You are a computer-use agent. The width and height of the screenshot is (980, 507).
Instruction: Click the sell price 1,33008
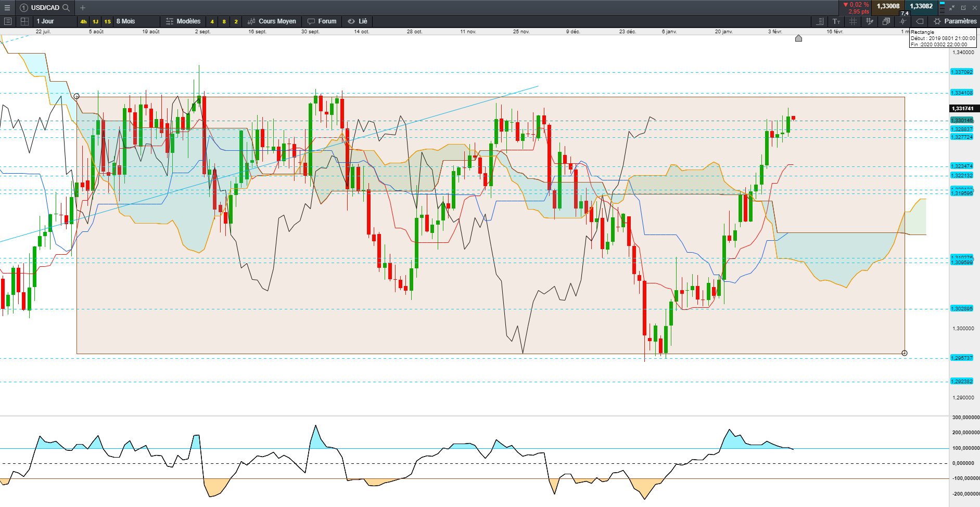point(888,6)
